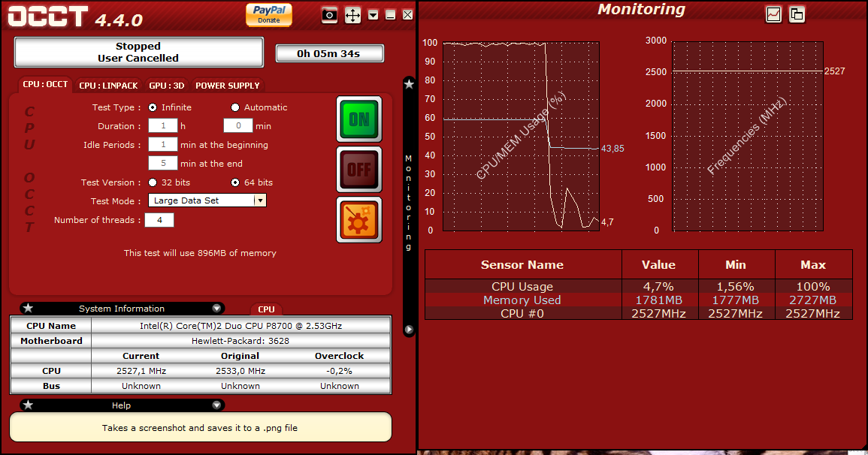Select the CPU tab in System Information
This screenshot has width=868, height=455.
coord(266,309)
